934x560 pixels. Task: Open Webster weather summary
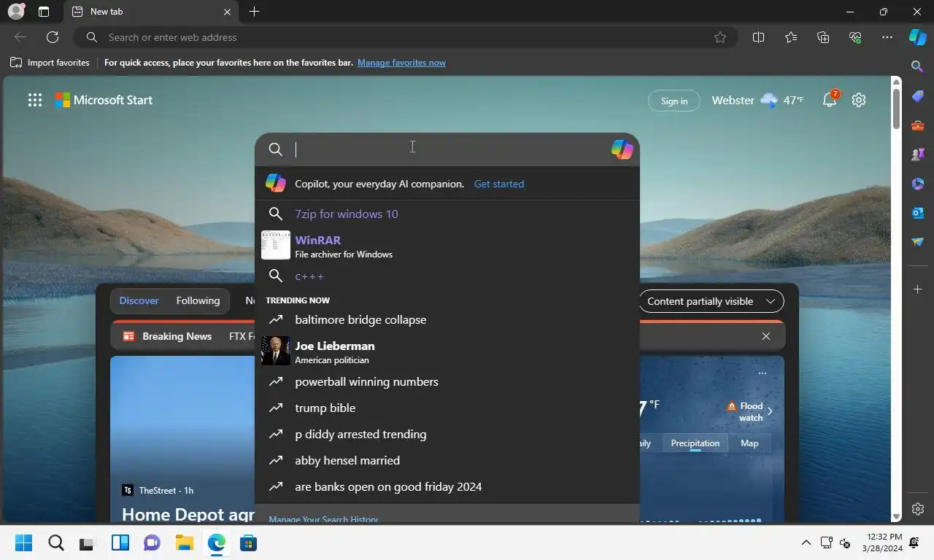(x=757, y=101)
